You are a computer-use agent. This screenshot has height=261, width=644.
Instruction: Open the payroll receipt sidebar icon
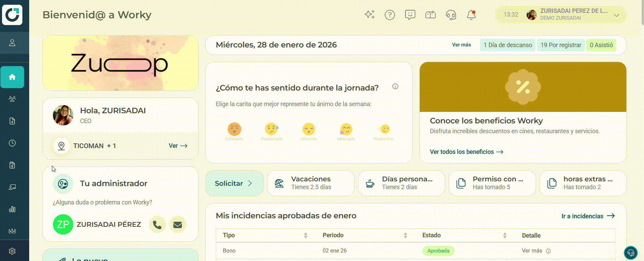[12, 165]
